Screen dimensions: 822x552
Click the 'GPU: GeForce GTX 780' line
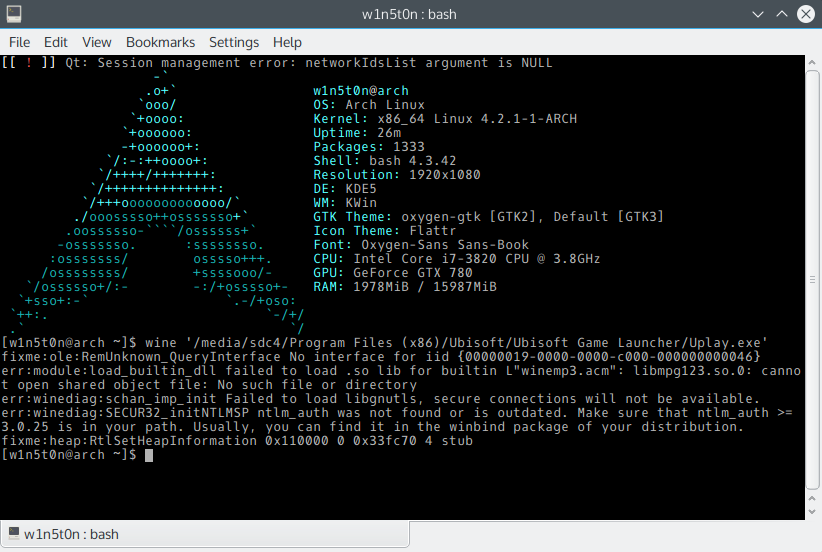point(393,273)
